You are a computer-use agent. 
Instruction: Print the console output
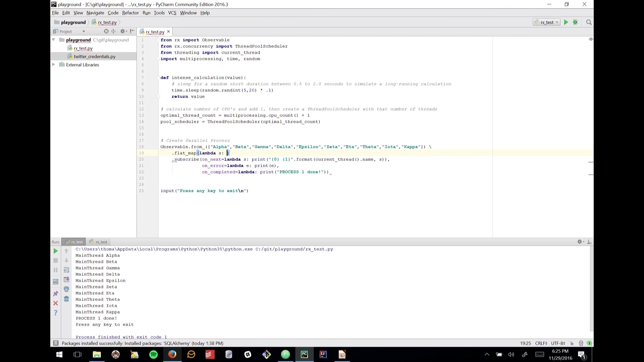click(x=66, y=289)
